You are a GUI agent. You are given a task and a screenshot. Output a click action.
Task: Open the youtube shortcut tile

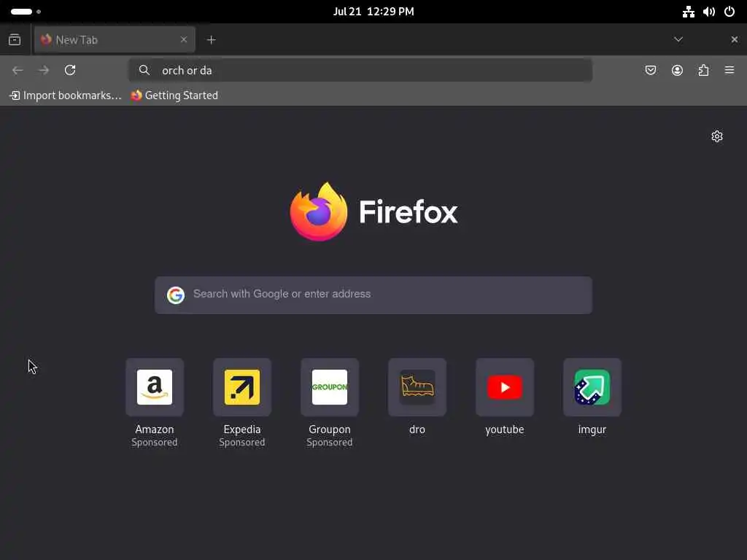[x=505, y=387]
